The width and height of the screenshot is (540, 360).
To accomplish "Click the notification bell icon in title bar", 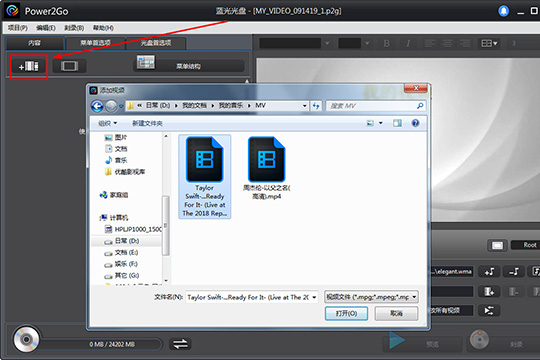I will click(x=503, y=11).
